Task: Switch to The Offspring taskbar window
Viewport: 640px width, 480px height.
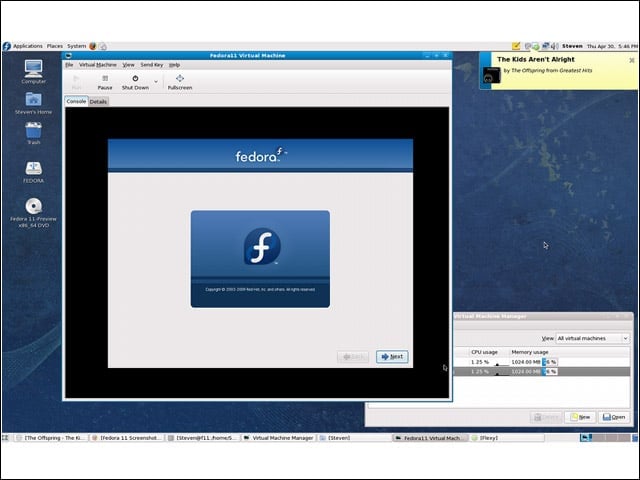Action: point(50,438)
